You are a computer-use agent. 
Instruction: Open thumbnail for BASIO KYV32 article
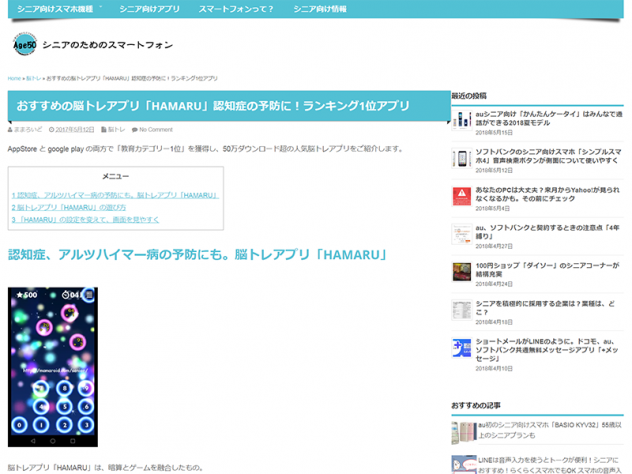tap(464, 432)
